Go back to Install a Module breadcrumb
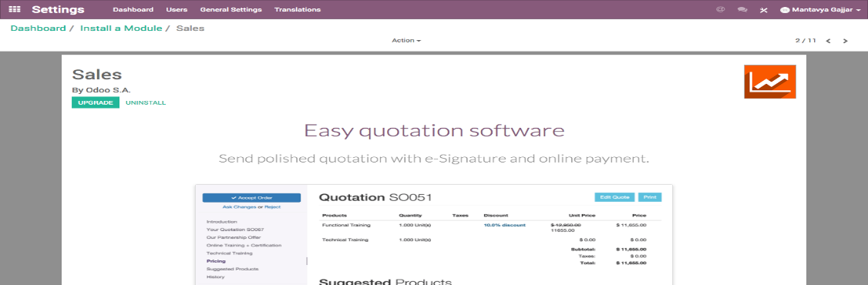The height and width of the screenshot is (285, 868). pyautogui.click(x=121, y=28)
